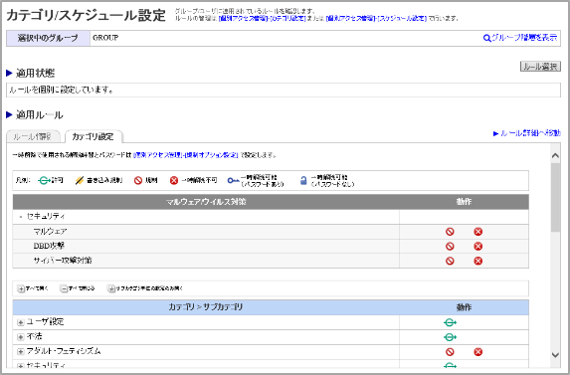This screenshot has width=570, height=375.
Task: Click the 許可 allow icon in the legend
Action: tap(44, 180)
